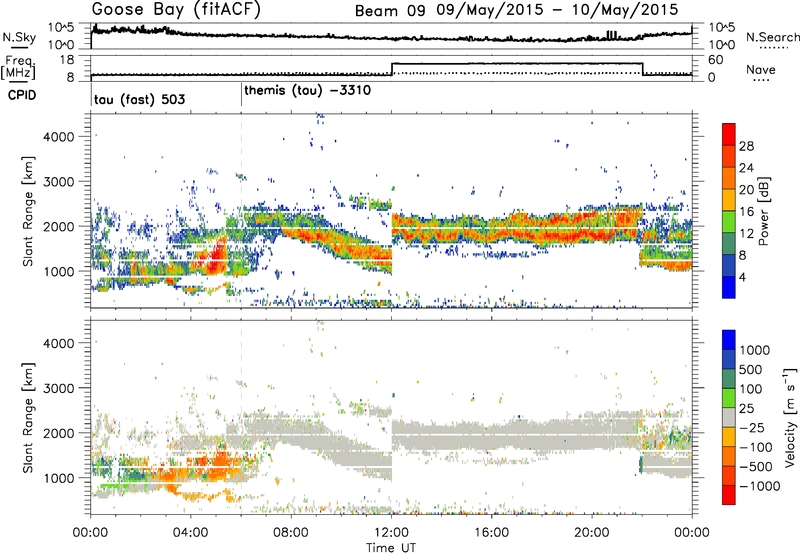Image resolution: width=800 pixels, height=554 pixels.
Task: Click the "12:00" time axis label
Action: point(391,533)
